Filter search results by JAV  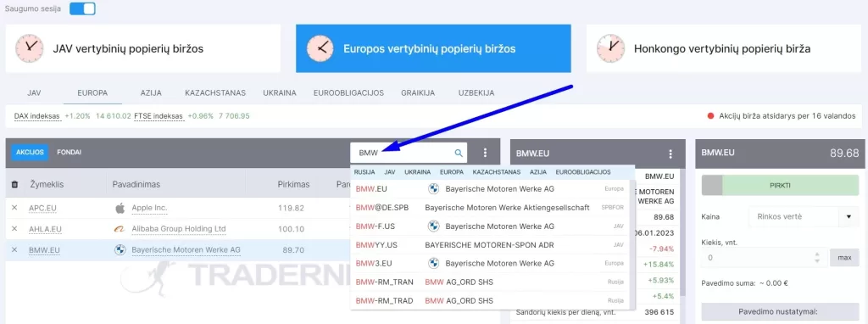point(390,172)
